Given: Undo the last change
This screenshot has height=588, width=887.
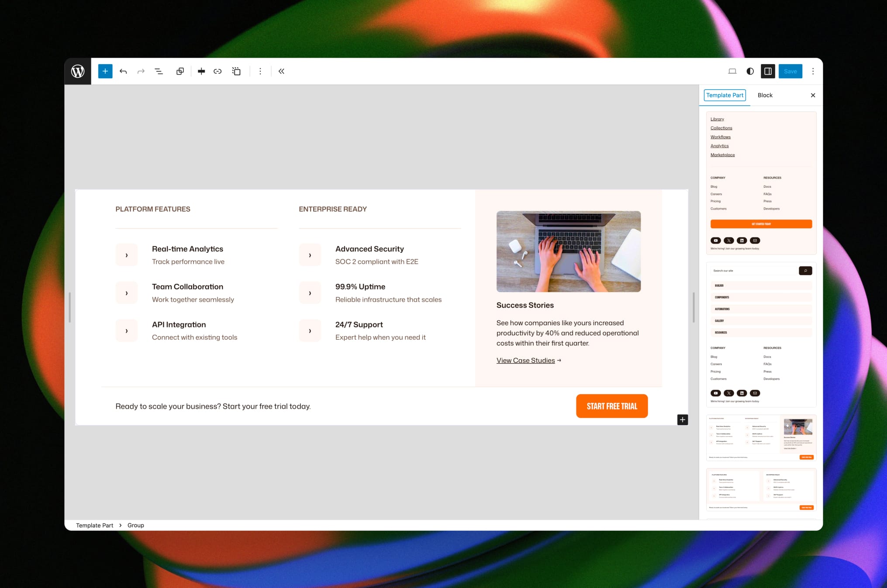Looking at the screenshot, I should point(123,71).
